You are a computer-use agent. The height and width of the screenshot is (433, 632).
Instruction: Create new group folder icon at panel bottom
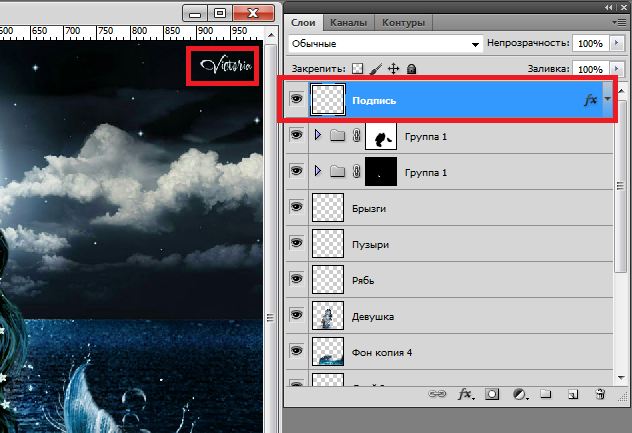545,394
